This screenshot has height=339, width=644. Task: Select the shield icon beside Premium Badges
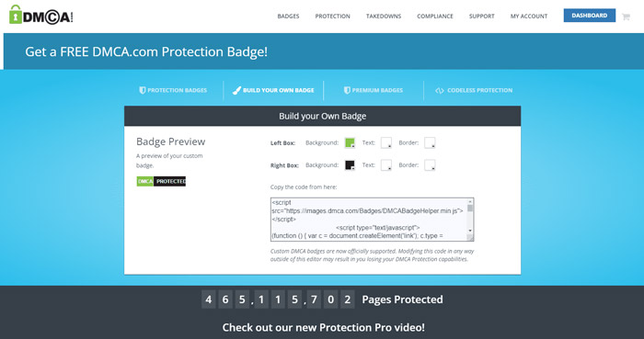(x=347, y=90)
